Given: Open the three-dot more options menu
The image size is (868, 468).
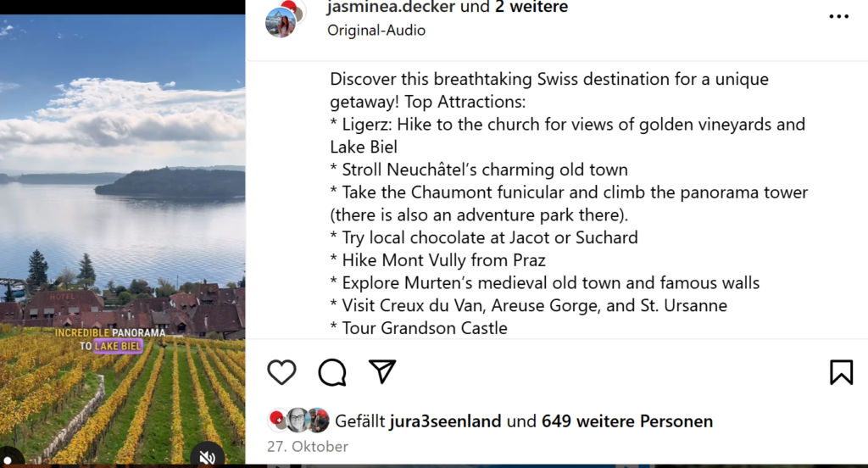Looking at the screenshot, I should (x=838, y=16).
